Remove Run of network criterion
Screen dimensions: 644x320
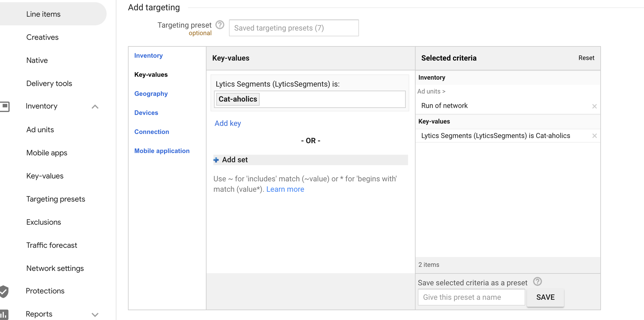[x=594, y=106]
